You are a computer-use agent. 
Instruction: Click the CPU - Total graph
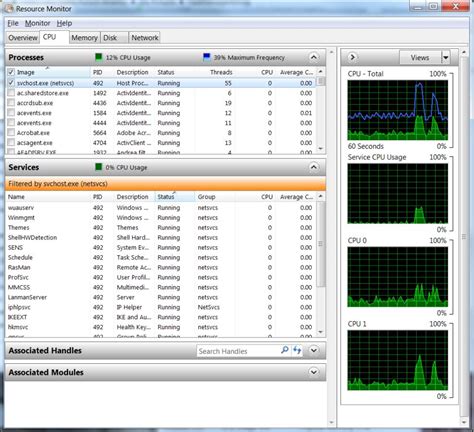(x=397, y=110)
